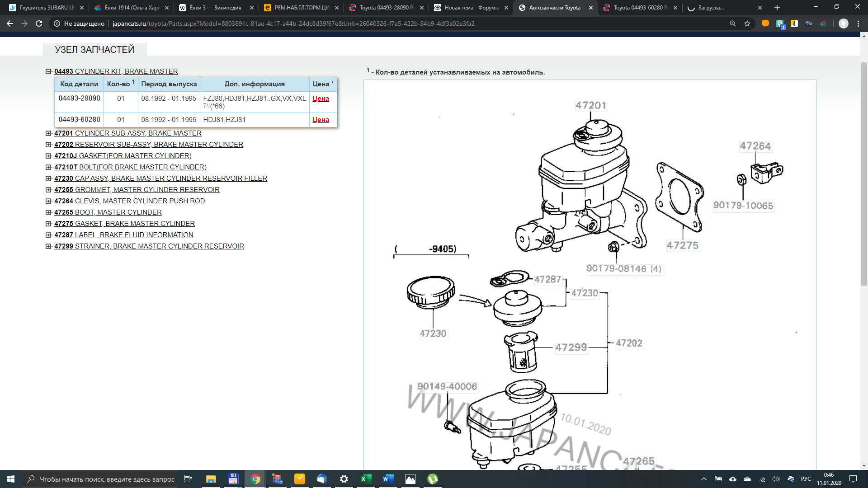Click the 'РУС' language indicator
This screenshot has height=488, width=868.
[806, 479]
